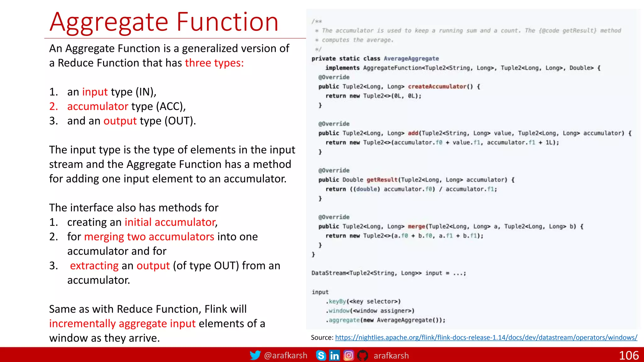Click the Instagram icon in footer

(348, 355)
